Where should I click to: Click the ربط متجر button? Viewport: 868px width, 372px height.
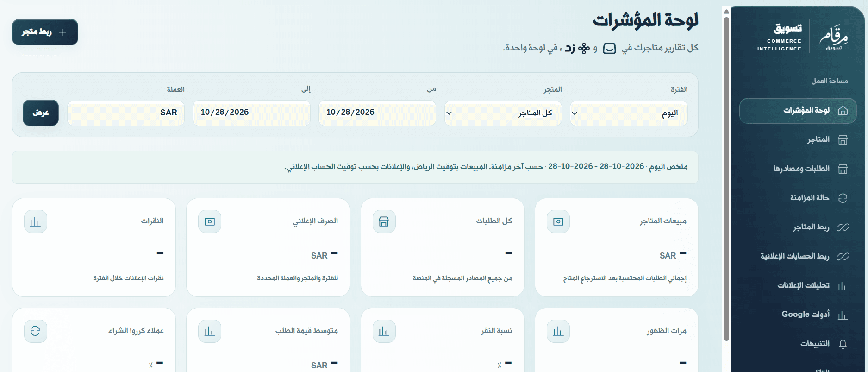[x=45, y=32]
